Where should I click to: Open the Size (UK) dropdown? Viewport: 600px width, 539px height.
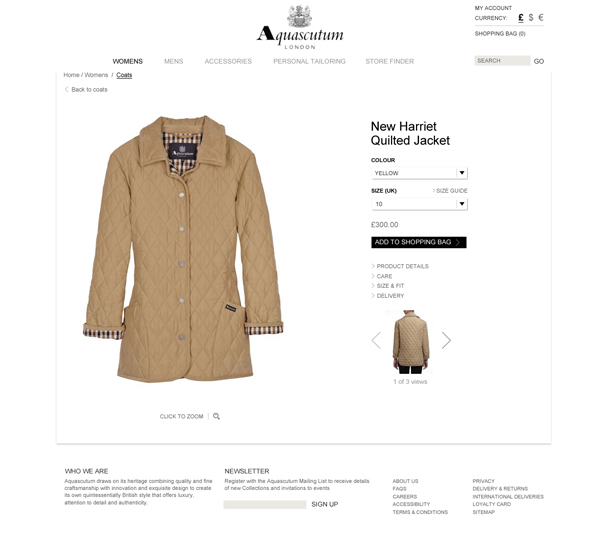[419, 204]
